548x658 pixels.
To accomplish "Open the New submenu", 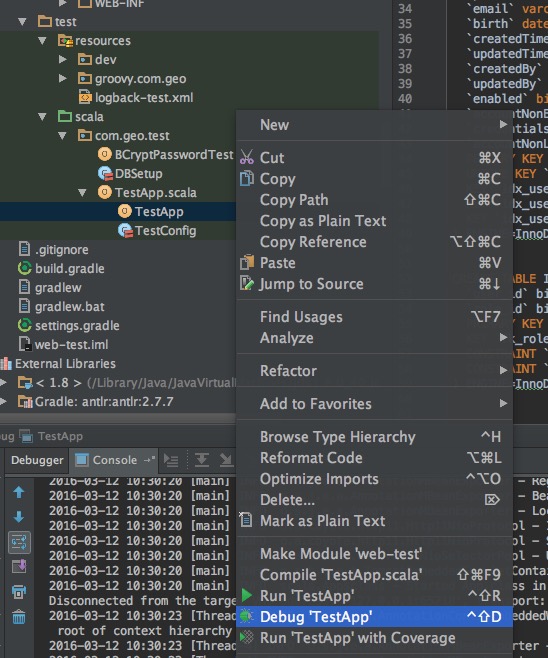I will point(374,125).
